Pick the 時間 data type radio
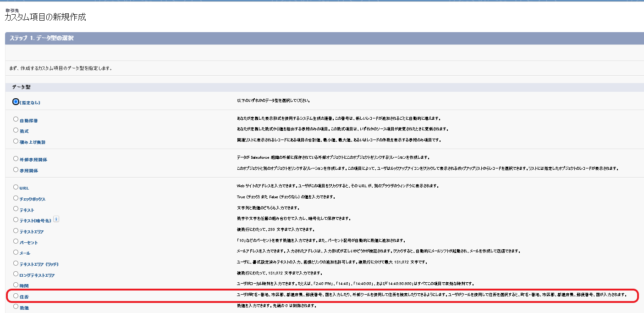The image size is (644, 313). click(16, 285)
